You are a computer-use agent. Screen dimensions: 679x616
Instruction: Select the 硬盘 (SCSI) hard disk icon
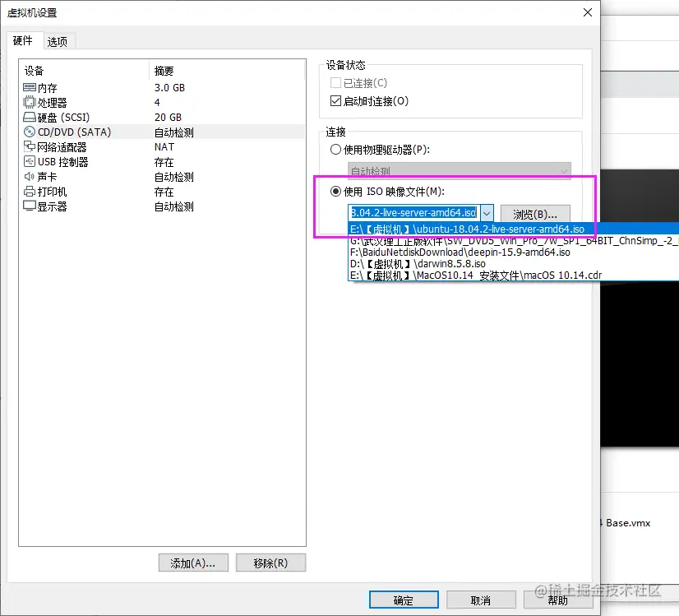pyautogui.click(x=30, y=117)
